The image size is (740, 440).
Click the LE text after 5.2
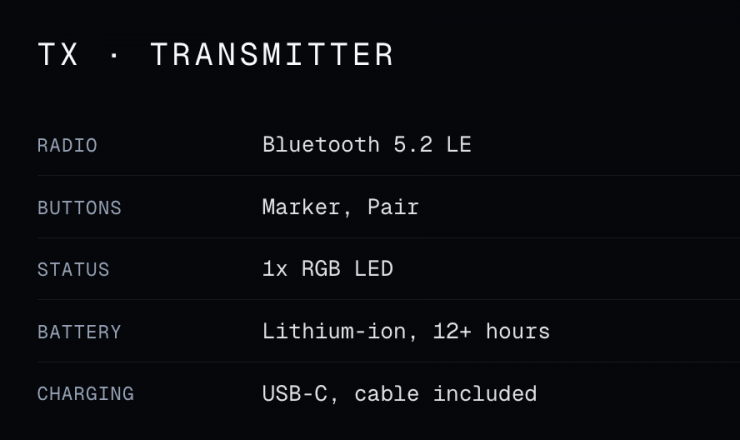click(x=459, y=145)
